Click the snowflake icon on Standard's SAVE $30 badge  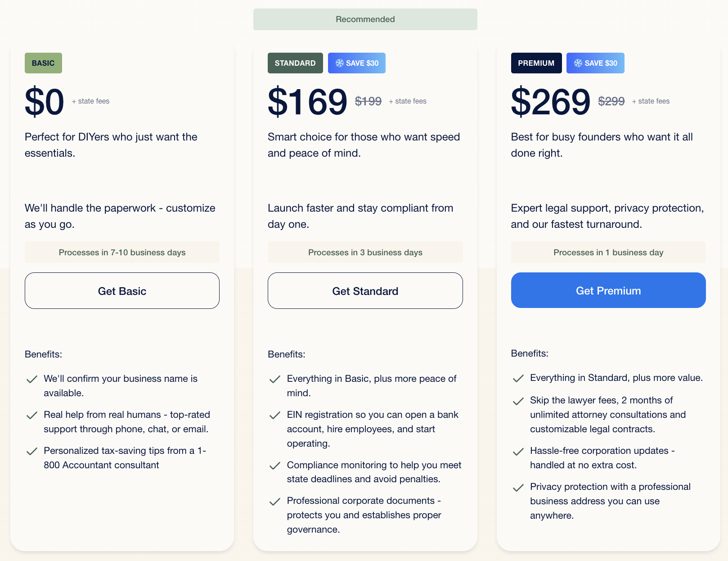(340, 63)
